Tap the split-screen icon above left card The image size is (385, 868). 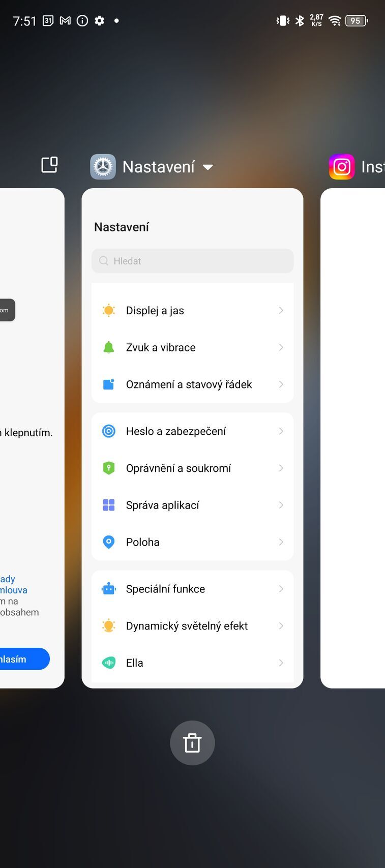point(49,165)
